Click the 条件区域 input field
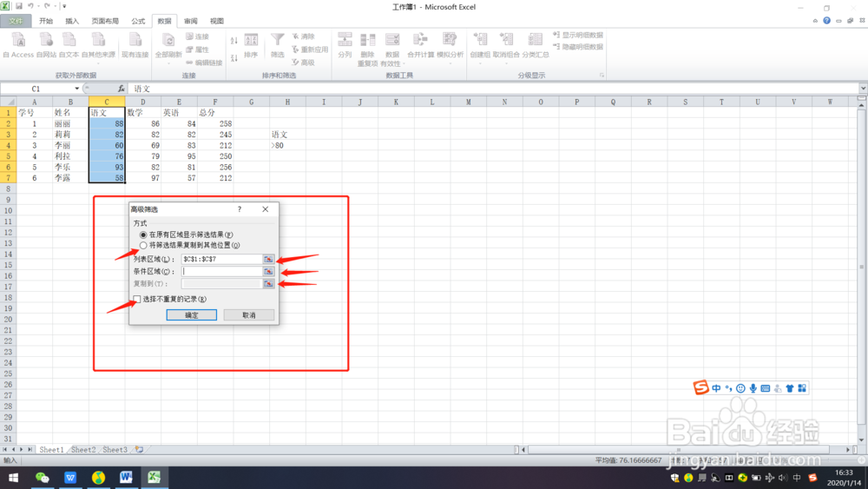The width and height of the screenshot is (868, 489). [221, 271]
